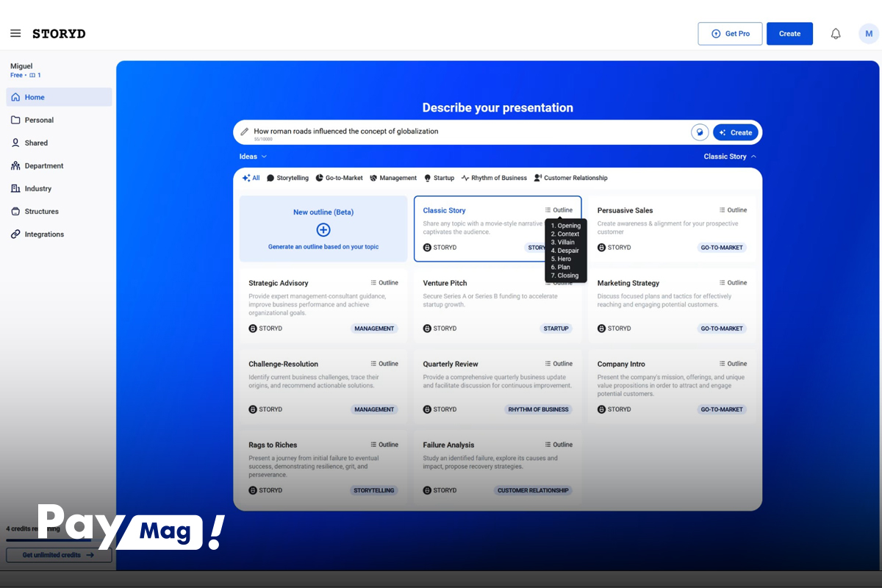The width and height of the screenshot is (882, 588).
Task: Show Outline for Quarterly Review
Action: 559,364
